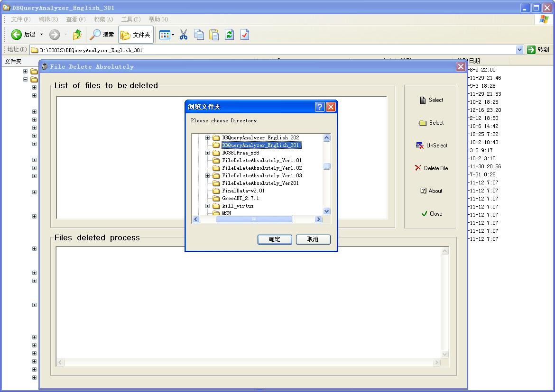Open the 后退 back history dropdown arrow
This screenshot has height=392, width=555.
(41, 34)
